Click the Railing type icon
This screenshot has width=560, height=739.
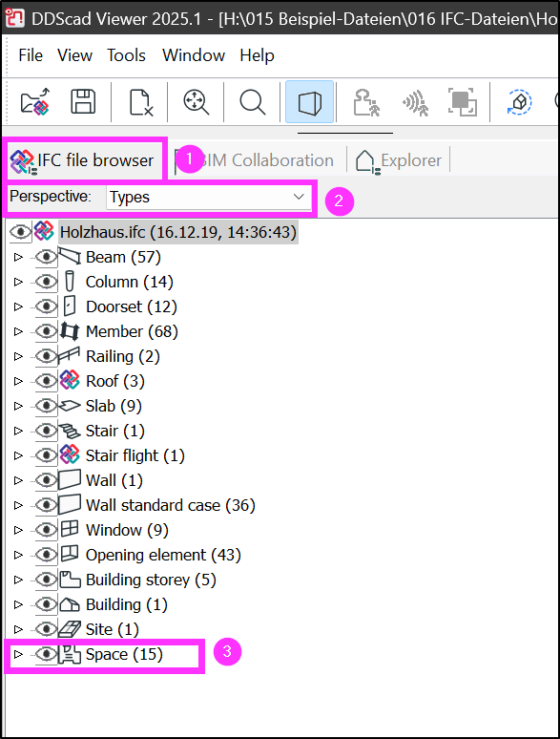69,356
